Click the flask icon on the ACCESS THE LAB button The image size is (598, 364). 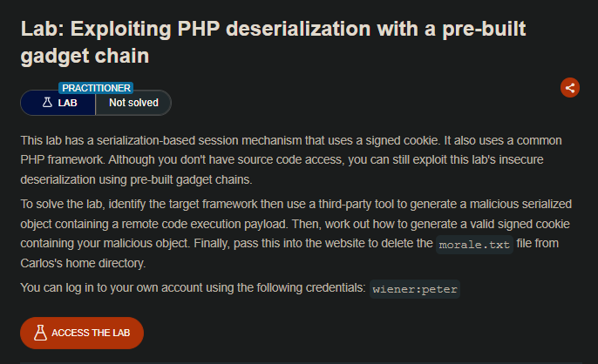39,333
